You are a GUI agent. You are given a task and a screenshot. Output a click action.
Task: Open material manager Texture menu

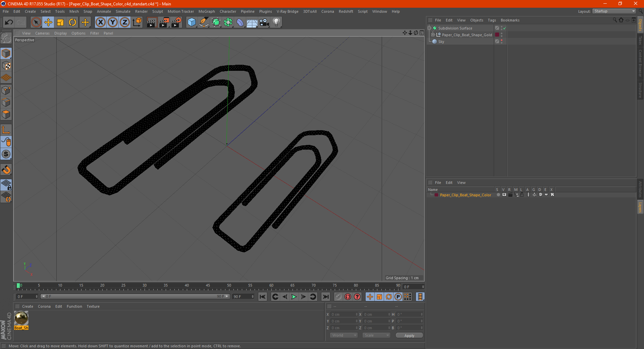point(93,306)
